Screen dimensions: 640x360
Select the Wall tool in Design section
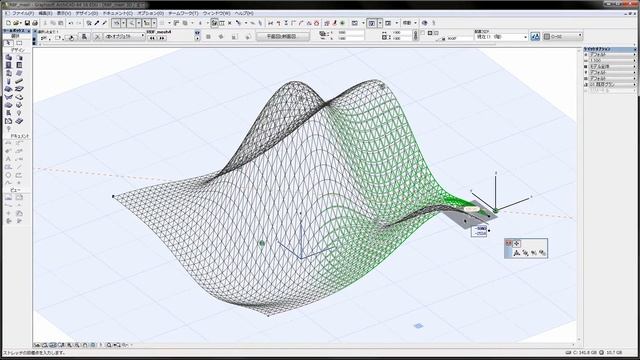click(9, 58)
